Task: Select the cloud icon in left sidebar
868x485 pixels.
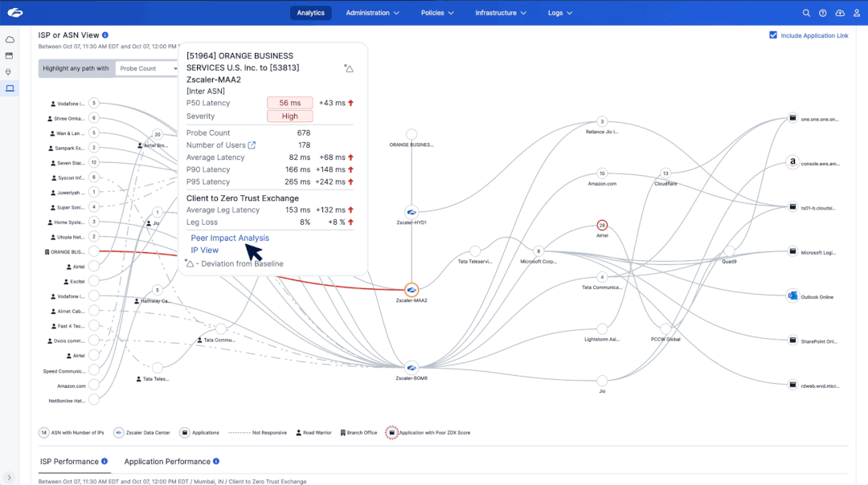Action: tap(10, 39)
